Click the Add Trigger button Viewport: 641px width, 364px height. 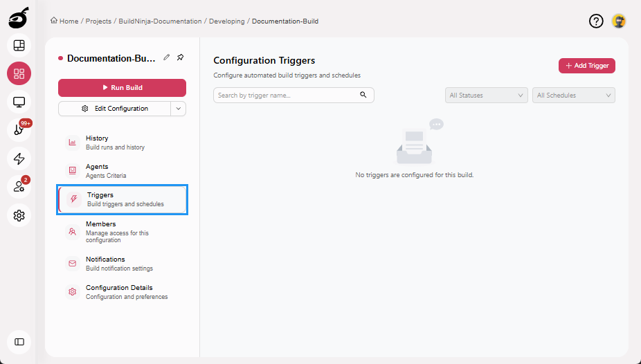pos(586,66)
